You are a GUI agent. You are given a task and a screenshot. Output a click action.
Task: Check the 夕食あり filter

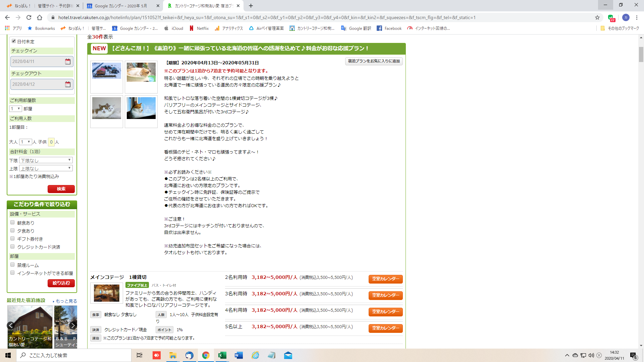[x=12, y=230]
